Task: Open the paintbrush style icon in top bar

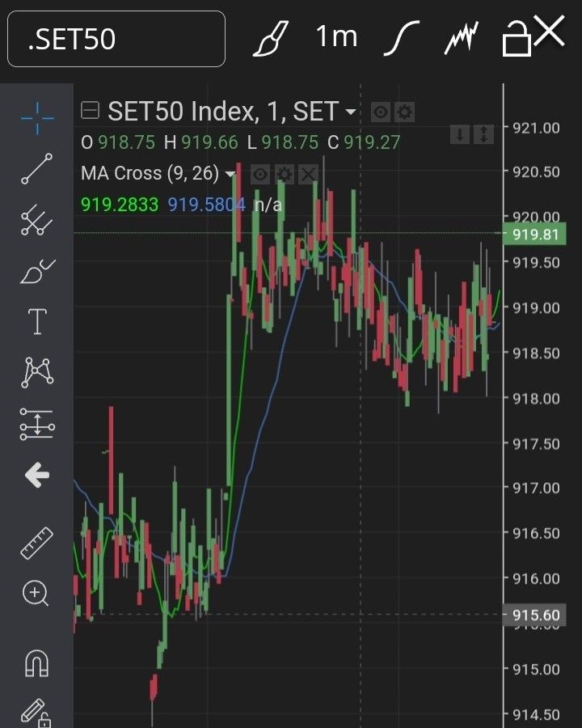Action: 270,38
